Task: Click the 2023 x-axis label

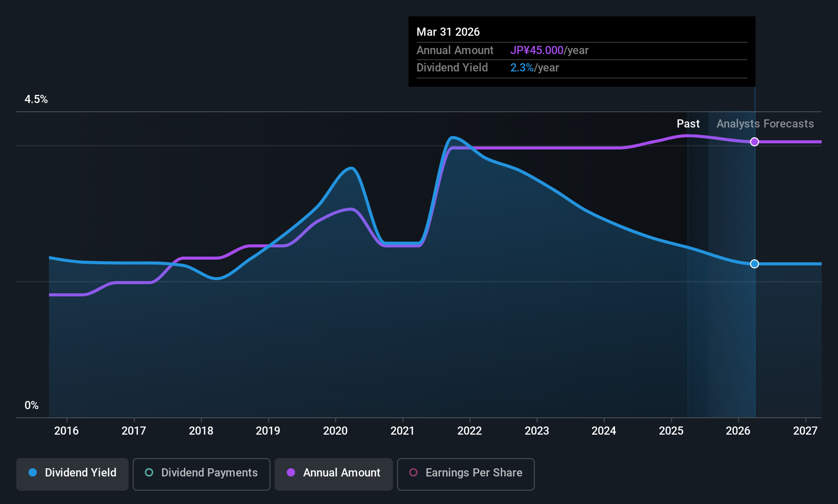Action: (537, 431)
